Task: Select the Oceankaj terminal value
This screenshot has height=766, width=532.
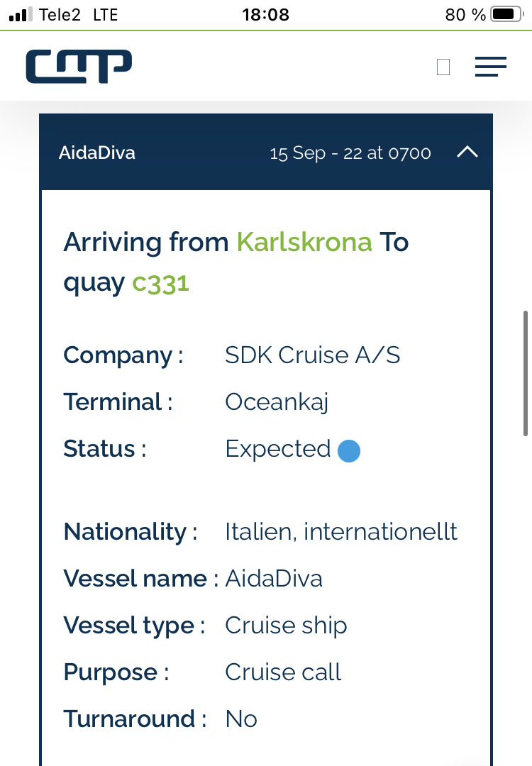Action: (x=277, y=403)
